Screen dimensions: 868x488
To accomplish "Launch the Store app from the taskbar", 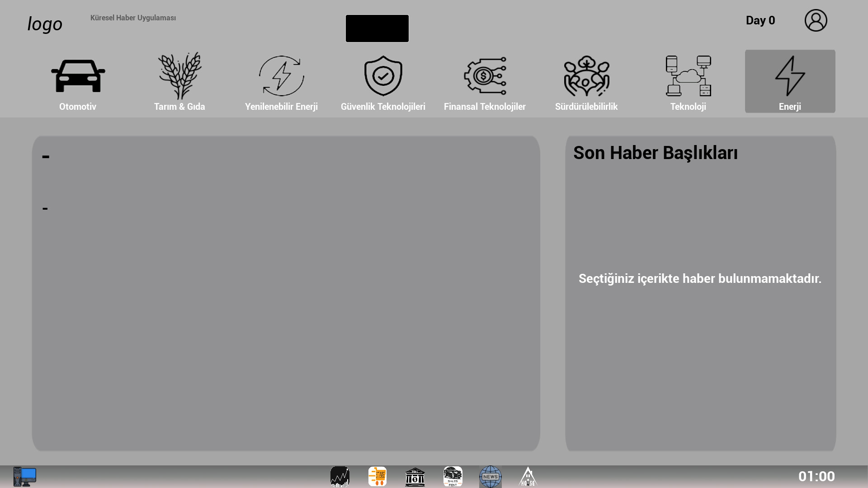I will point(377,476).
